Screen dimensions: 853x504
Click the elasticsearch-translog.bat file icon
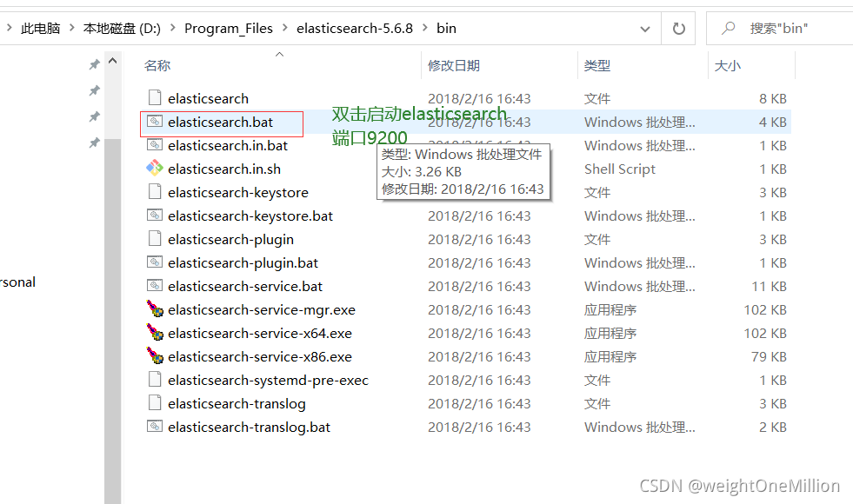[x=155, y=426]
